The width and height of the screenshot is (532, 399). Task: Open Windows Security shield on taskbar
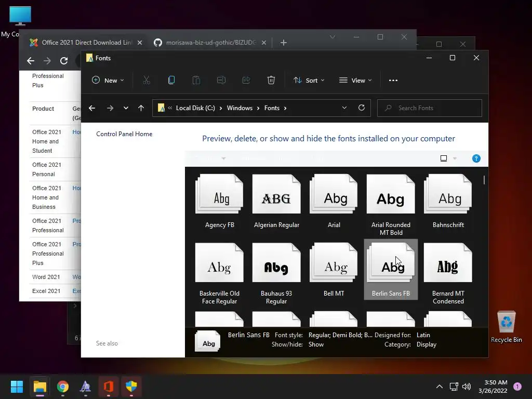pos(131,387)
